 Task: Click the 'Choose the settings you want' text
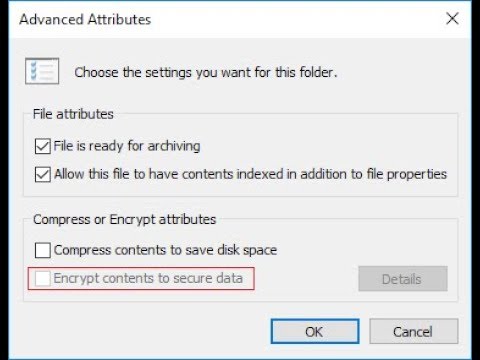click(206, 72)
